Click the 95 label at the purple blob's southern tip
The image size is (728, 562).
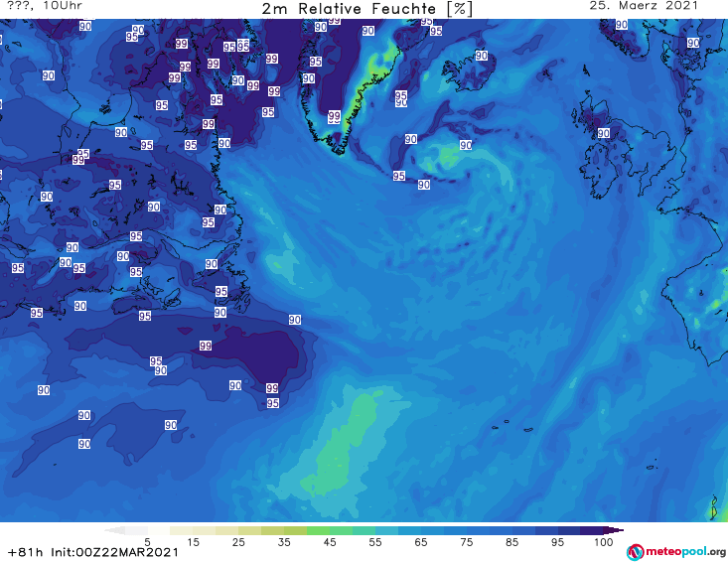click(273, 403)
